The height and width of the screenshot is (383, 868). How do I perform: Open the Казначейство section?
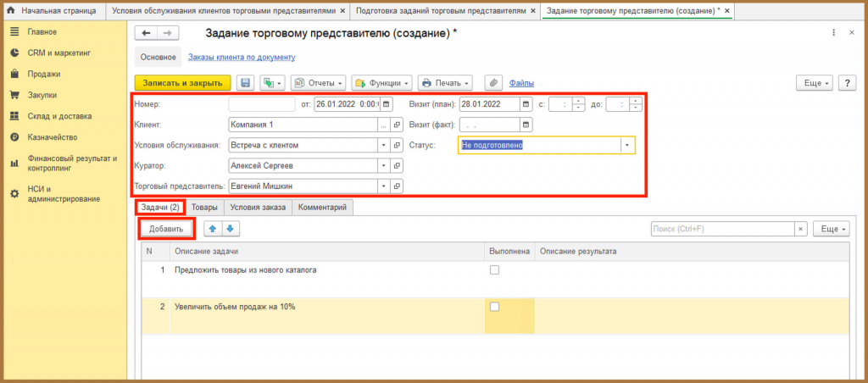[52, 137]
